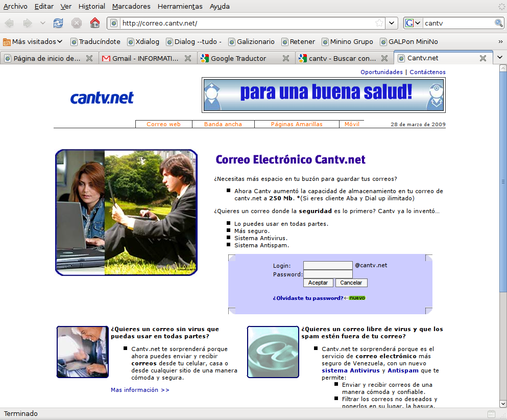Open the back/forward history dropdown arrow
This screenshot has width=507, height=420.
click(x=43, y=23)
